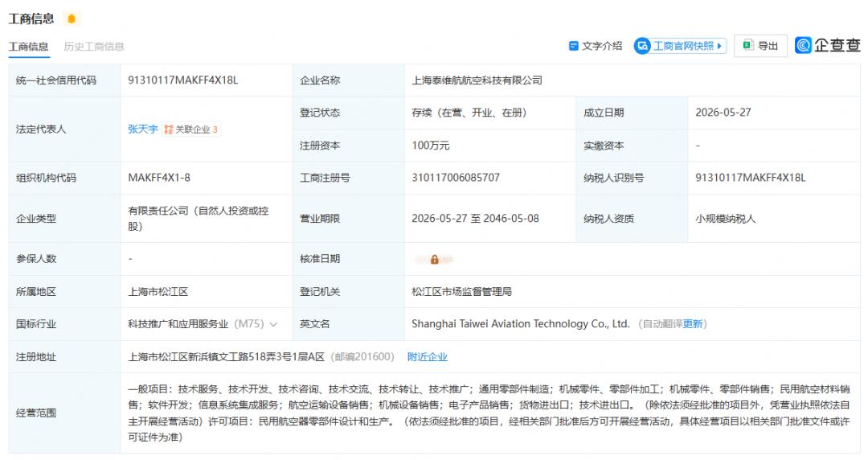
Task: Click the 核准日期 label cell
Action: (348, 259)
